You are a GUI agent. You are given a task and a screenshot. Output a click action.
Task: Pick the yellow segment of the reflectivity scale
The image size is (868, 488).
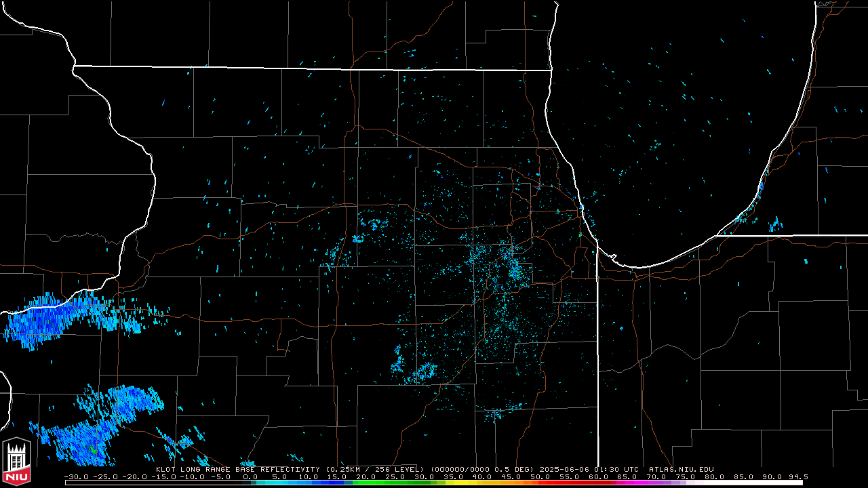(462, 483)
